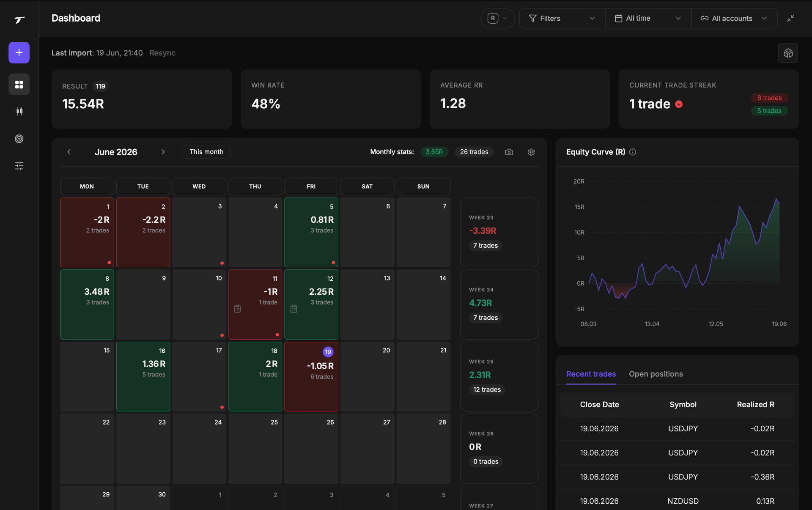Click the empty June 22 day cell
This screenshot has width=812, height=510.
(87, 448)
